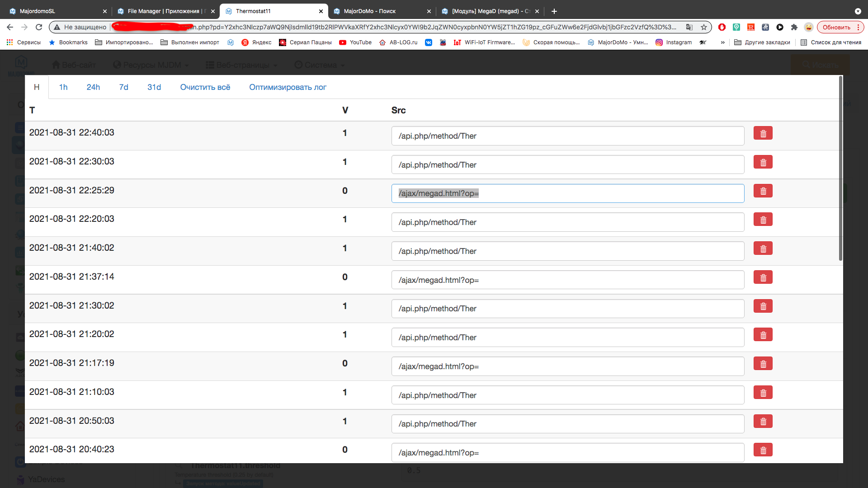This screenshot has height=488, width=868.
Task: Open a new browser tab
Action: pyautogui.click(x=554, y=11)
